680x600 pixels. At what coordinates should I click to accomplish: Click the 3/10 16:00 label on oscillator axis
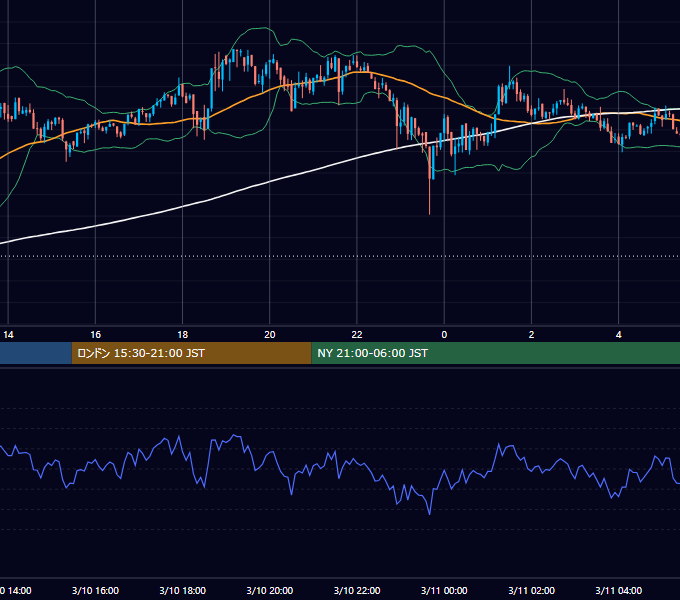[x=95, y=590]
